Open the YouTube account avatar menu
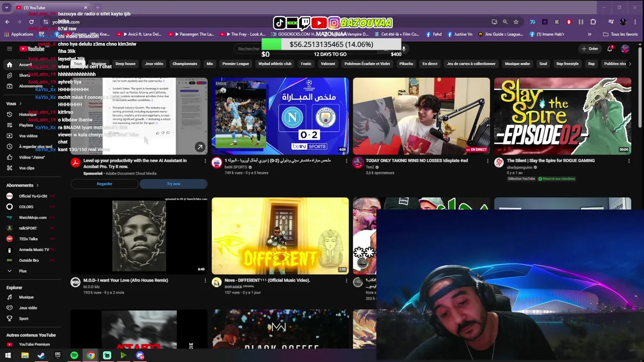 point(625,49)
